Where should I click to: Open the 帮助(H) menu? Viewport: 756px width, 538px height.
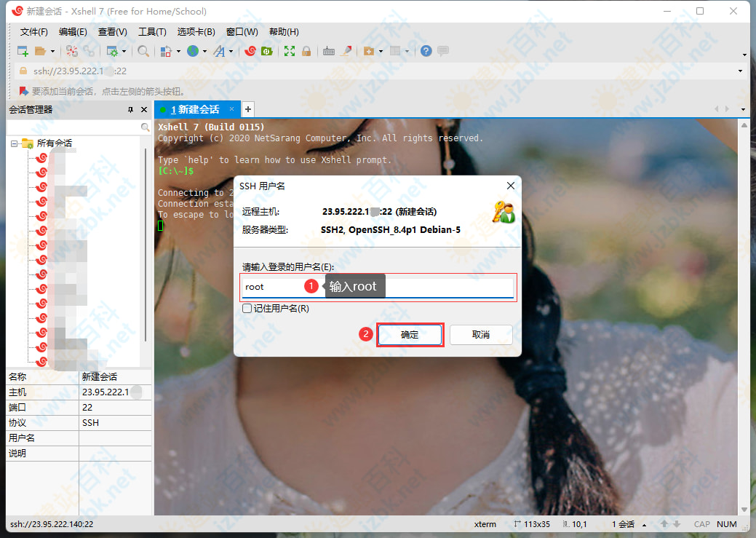click(284, 32)
